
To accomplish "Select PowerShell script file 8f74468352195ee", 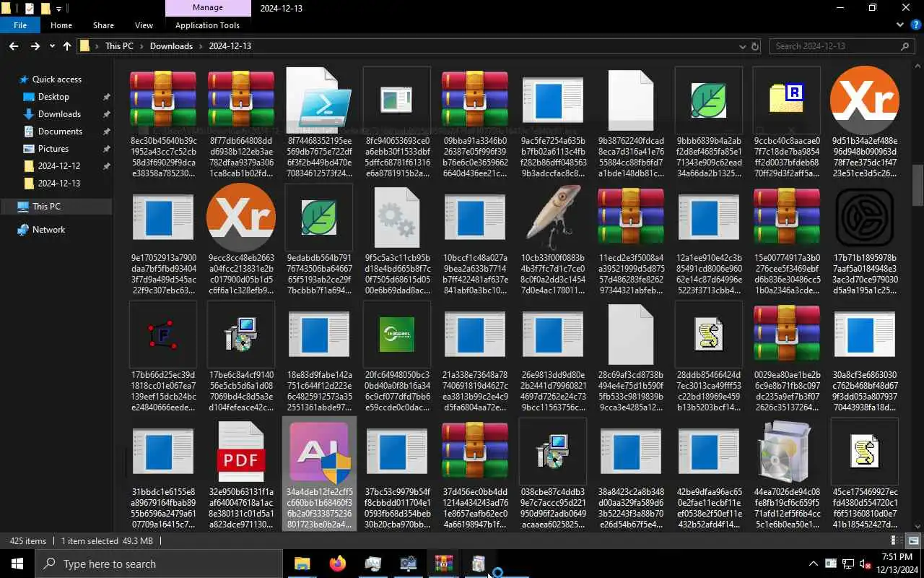I will (319, 123).
